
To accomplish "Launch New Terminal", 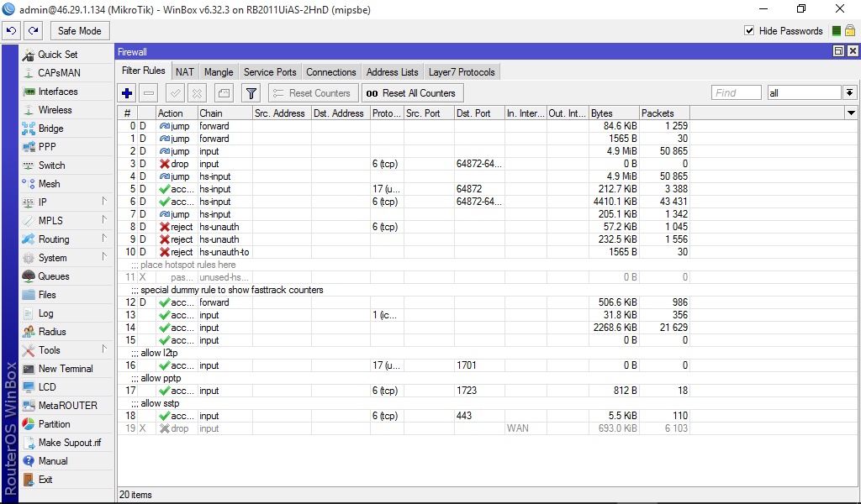I will [x=66, y=369].
